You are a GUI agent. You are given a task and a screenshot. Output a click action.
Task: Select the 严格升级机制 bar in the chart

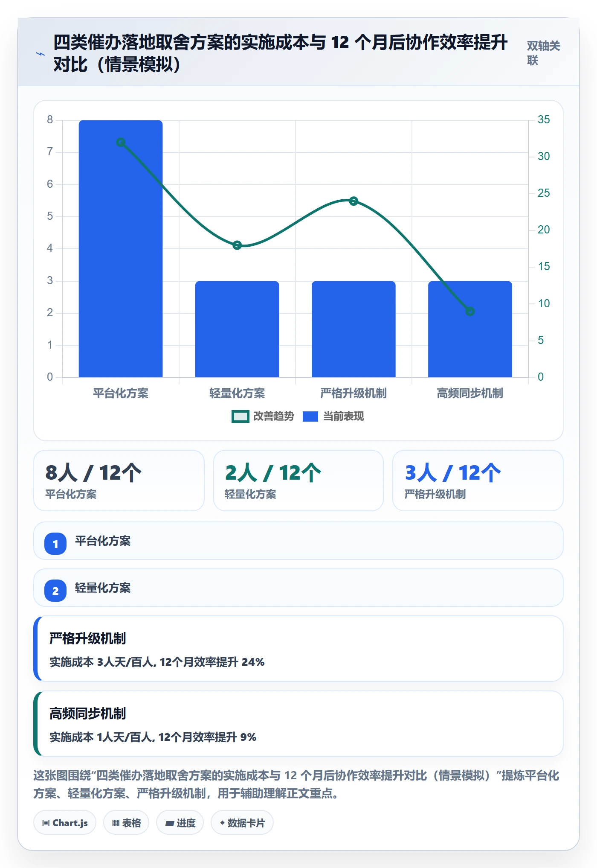point(354,329)
